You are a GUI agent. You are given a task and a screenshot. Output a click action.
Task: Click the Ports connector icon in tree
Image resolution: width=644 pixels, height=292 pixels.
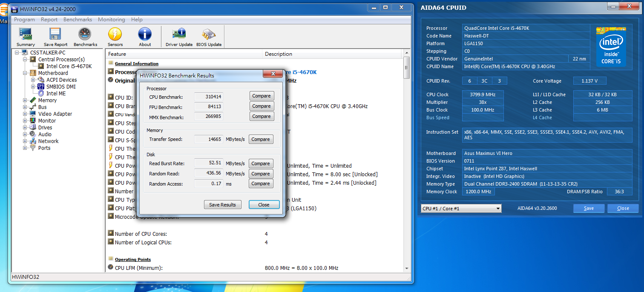pyautogui.click(x=33, y=148)
